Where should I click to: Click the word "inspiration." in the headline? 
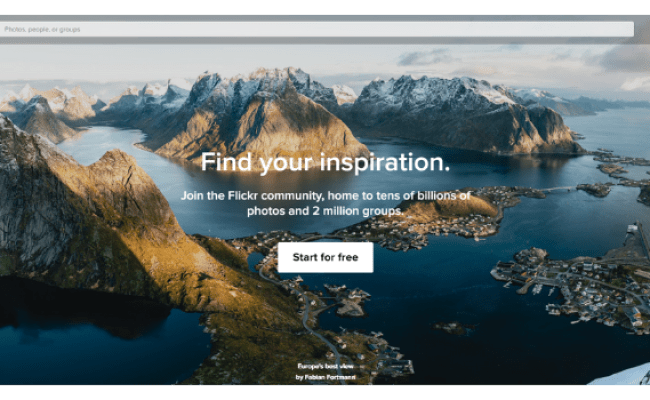pyautogui.click(x=385, y=162)
